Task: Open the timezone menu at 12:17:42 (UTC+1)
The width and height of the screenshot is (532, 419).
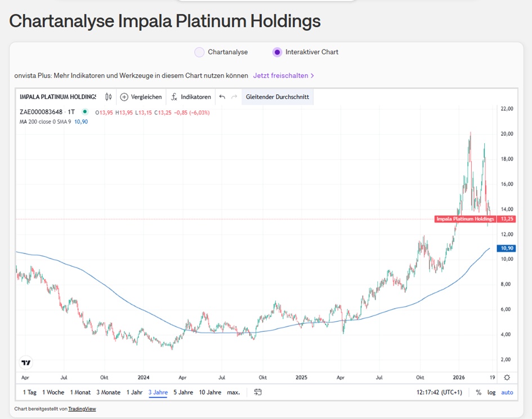Action: pyautogui.click(x=439, y=393)
